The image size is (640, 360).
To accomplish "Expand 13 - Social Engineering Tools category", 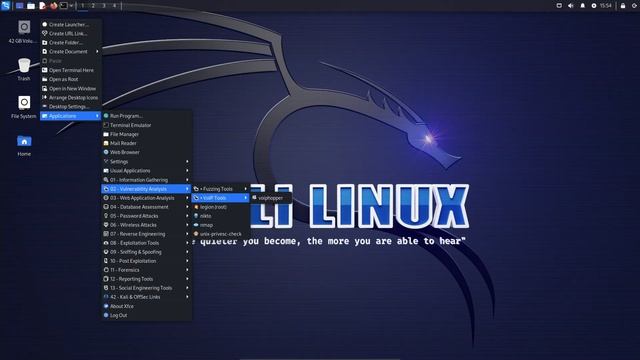I will (147, 288).
